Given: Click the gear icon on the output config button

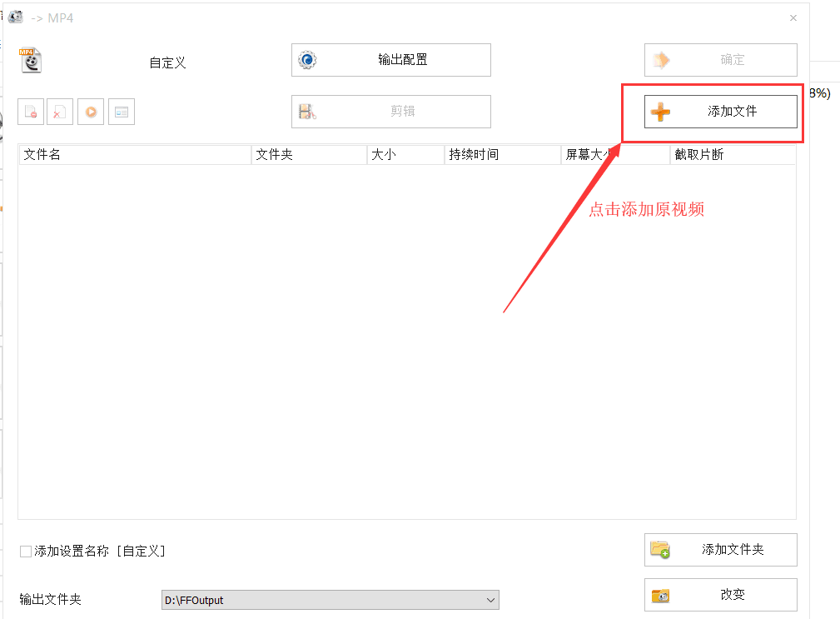Looking at the screenshot, I should tap(308, 59).
